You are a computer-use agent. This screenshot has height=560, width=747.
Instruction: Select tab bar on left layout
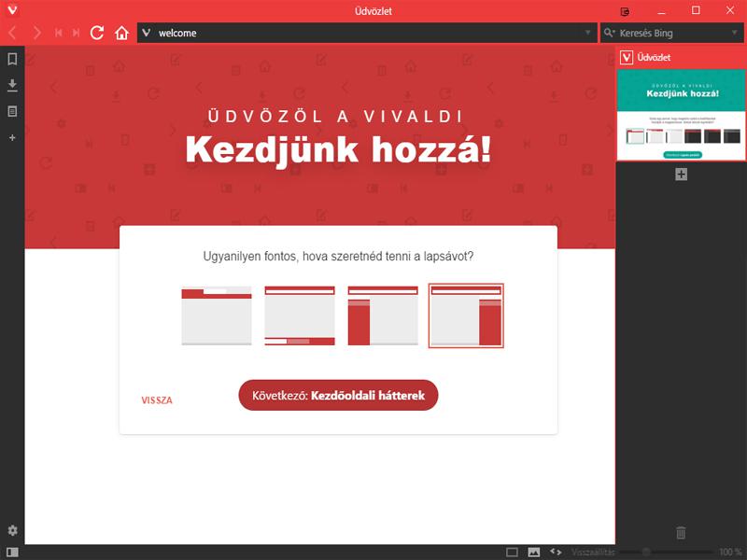tap(383, 315)
